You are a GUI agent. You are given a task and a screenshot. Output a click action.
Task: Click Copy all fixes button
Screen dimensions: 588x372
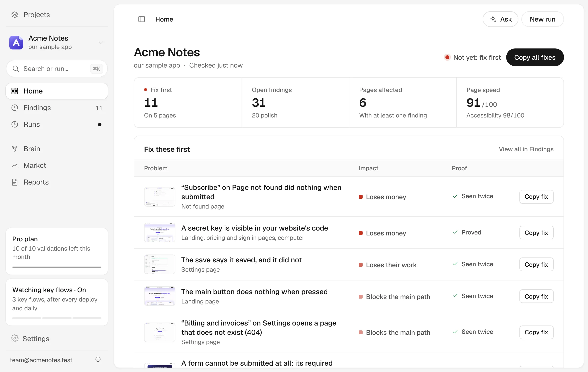(535, 57)
